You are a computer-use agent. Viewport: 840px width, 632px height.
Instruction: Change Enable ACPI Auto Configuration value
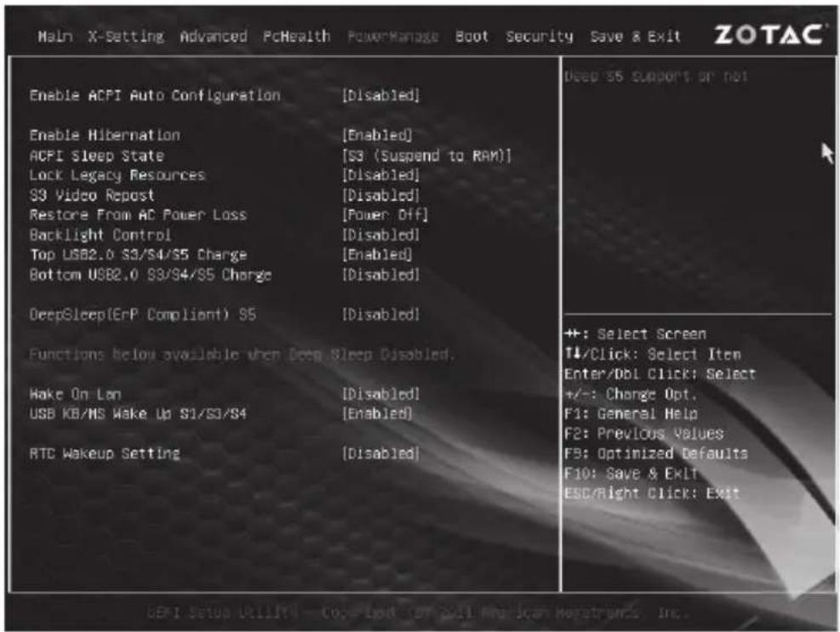(x=381, y=95)
